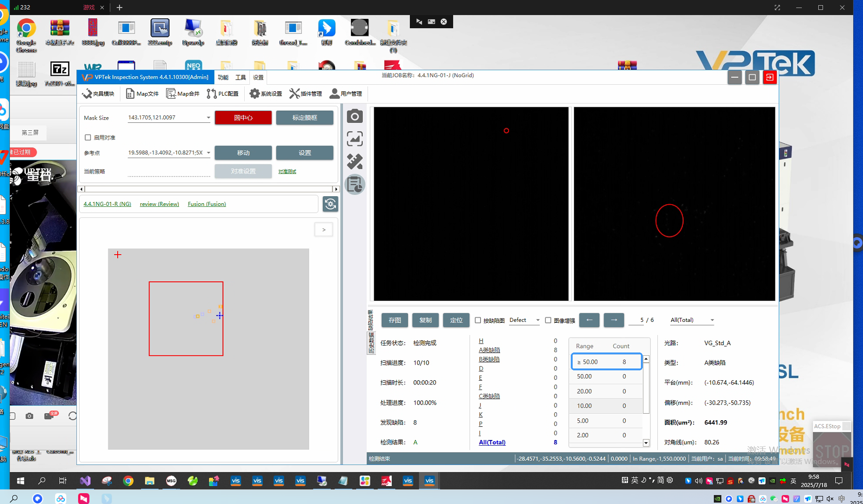Click the refresh settings gear icon
The image size is (863, 504).
330,204
